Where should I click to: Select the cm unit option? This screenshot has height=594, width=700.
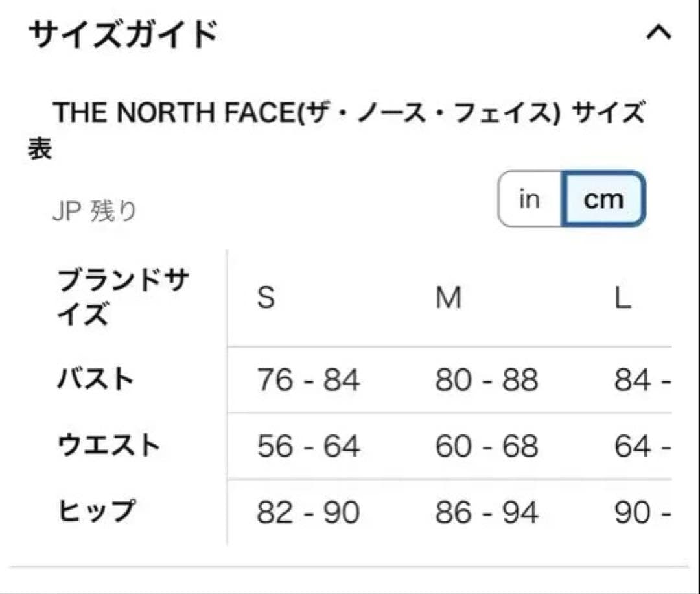point(604,199)
